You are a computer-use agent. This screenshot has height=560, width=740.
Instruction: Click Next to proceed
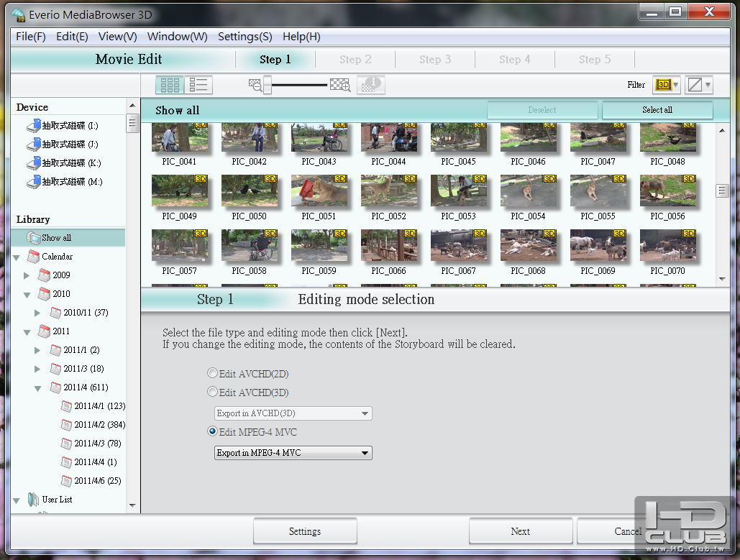[x=521, y=531]
